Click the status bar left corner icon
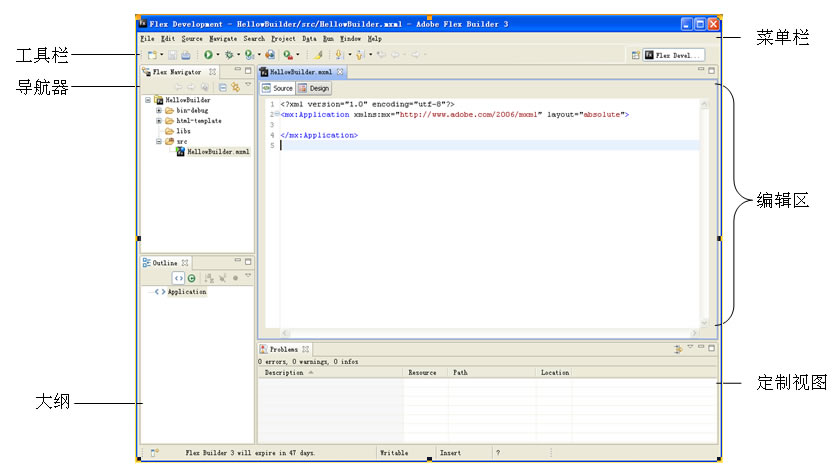The height and width of the screenshot is (474, 833). 154,453
